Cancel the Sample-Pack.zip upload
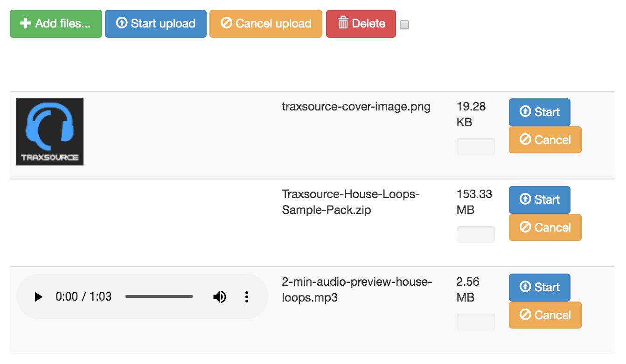 545,227
